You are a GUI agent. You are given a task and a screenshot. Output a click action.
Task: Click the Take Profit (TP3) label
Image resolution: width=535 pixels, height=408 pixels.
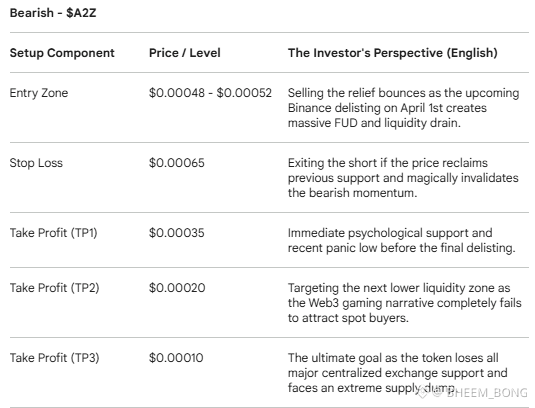[x=55, y=358]
